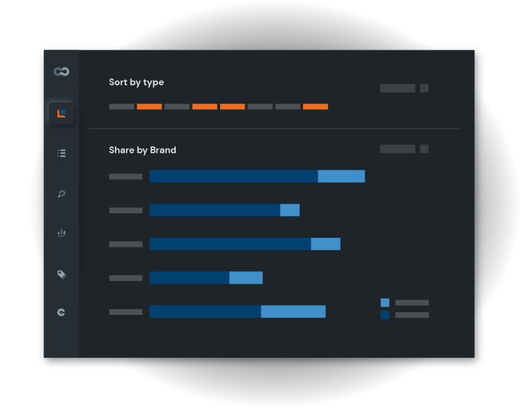Open the list view icon in sidebar

61,153
